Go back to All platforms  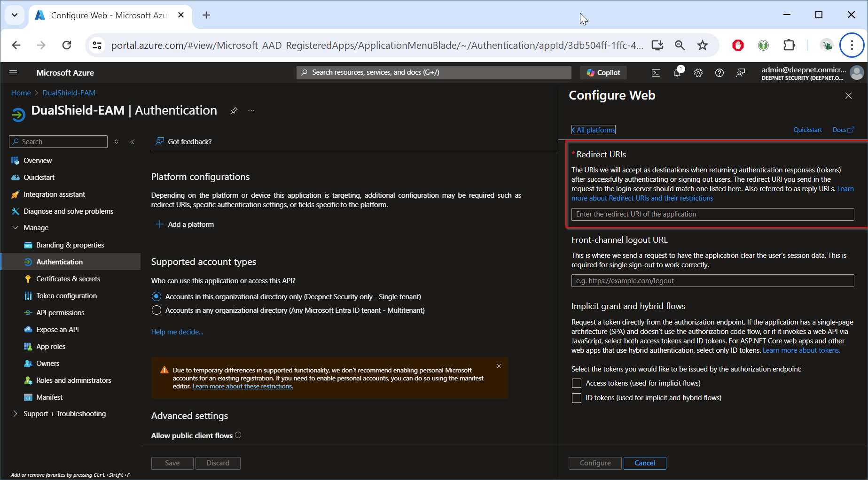(594, 130)
